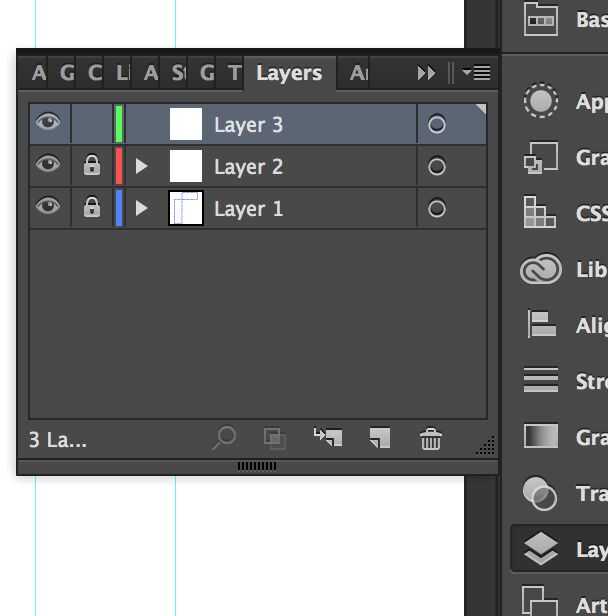This screenshot has width=608, height=616.
Task: Click Layer 3 target circle
Action: pyautogui.click(x=436, y=124)
